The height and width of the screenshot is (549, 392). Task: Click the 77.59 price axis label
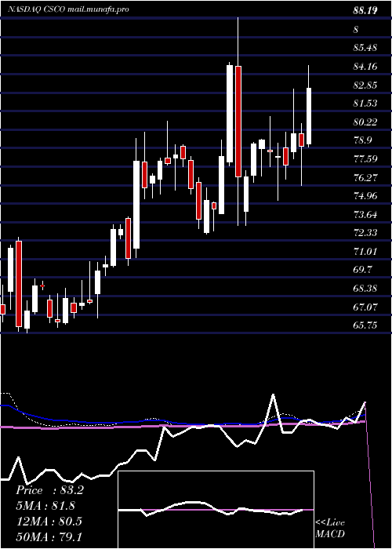[x=365, y=159]
